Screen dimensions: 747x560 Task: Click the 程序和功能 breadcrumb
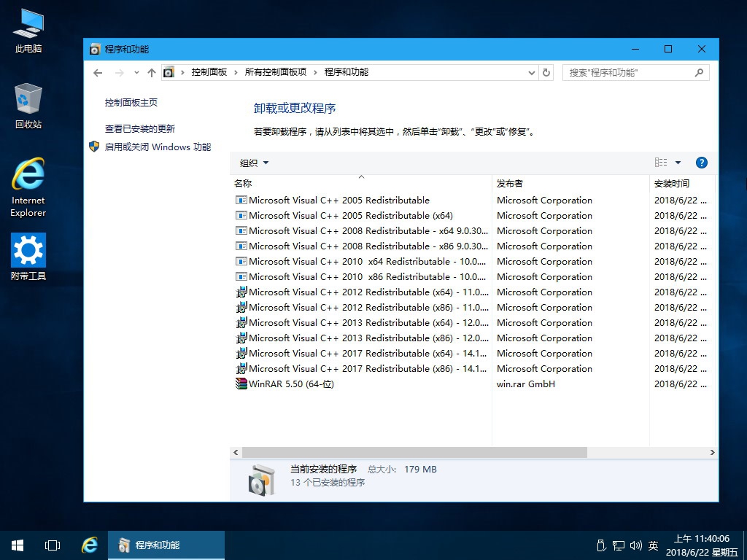[x=347, y=72]
